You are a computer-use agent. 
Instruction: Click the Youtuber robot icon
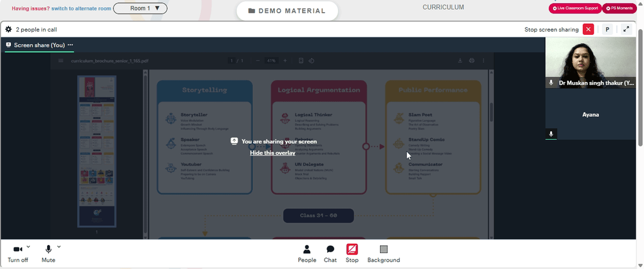(x=171, y=168)
